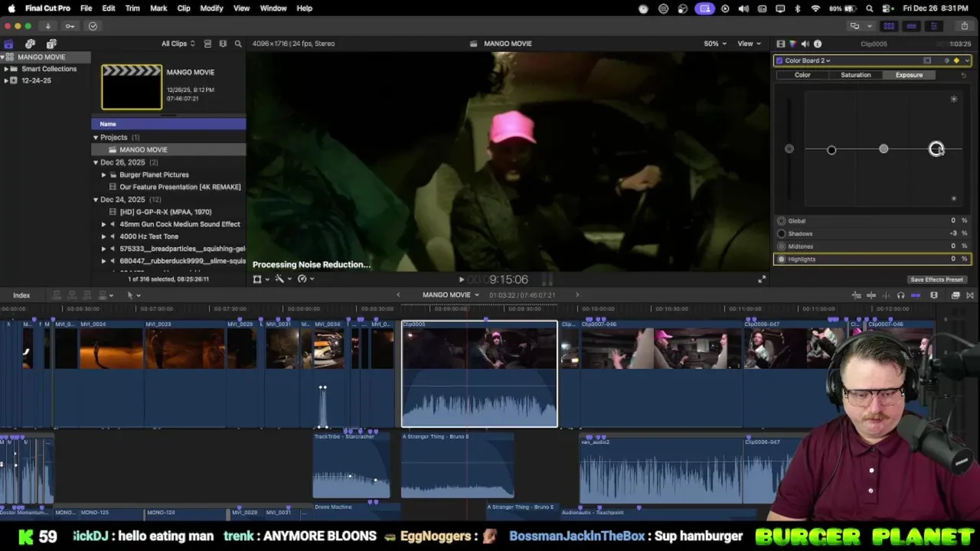
Task: Open the Info inspector icon
Action: [818, 44]
